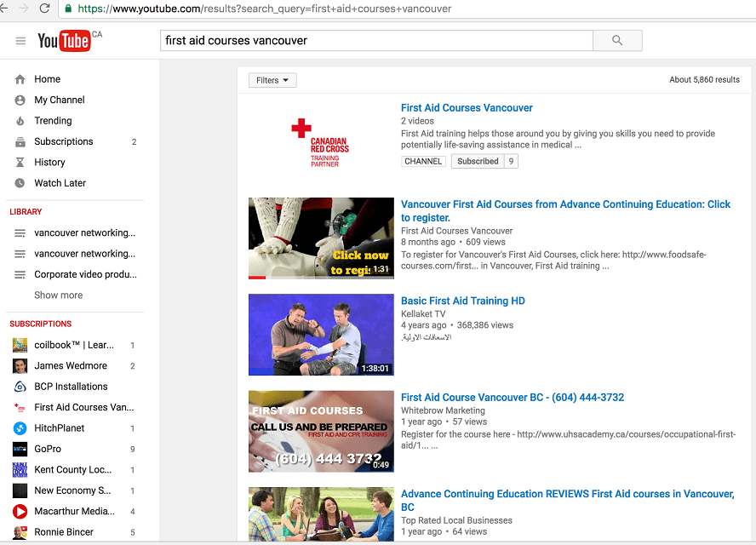The height and width of the screenshot is (545, 756).
Task: Click the Whitebrow Marketing channel name
Action: click(x=443, y=410)
